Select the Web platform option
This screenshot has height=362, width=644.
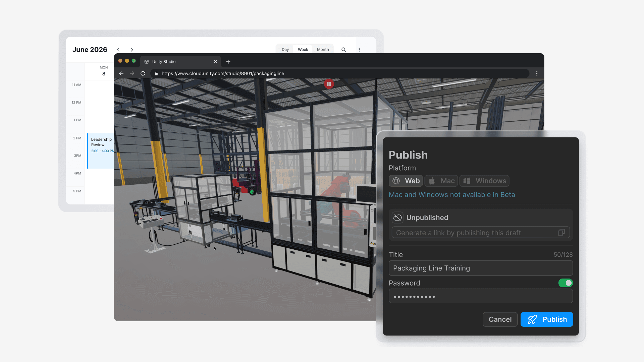coord(406,181)
